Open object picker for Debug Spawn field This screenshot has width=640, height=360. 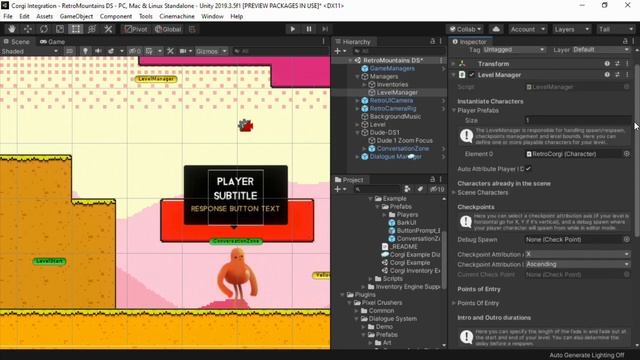click(627, 240)
